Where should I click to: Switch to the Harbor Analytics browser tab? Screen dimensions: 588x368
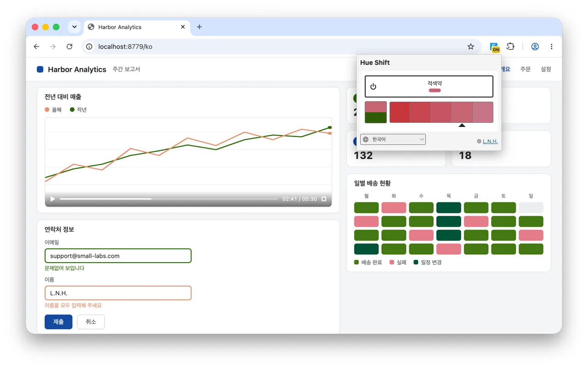click(x=137, y=27)
